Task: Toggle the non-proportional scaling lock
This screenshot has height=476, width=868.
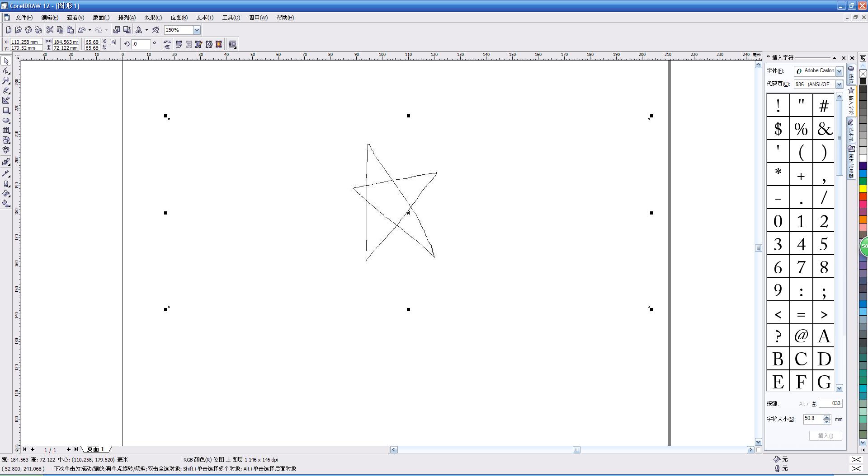Action: click(x=113, y=42)
